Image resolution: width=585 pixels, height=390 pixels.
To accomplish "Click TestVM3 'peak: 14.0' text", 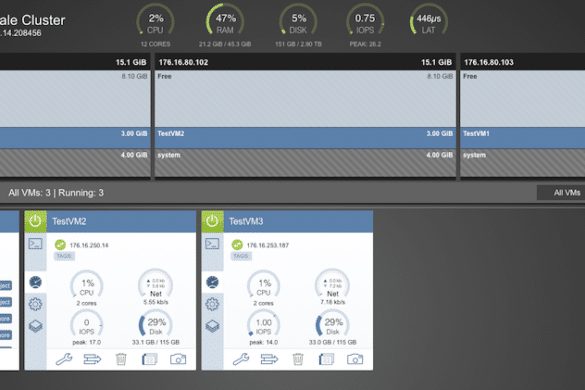I will (263, 342).
